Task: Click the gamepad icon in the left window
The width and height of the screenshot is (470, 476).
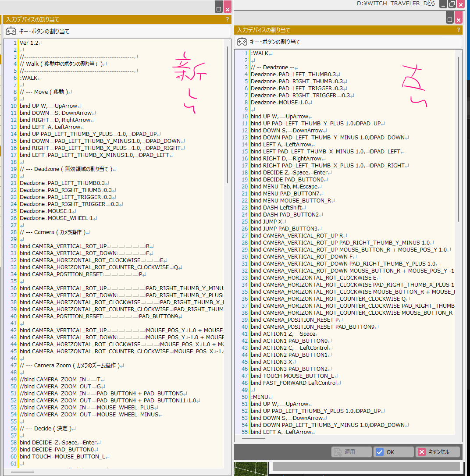Action: coord(11,31)
